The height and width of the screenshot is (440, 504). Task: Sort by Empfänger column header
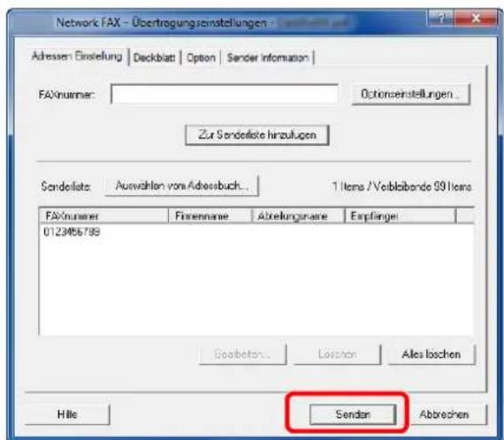pyautogui.click(x=401, y=216)
